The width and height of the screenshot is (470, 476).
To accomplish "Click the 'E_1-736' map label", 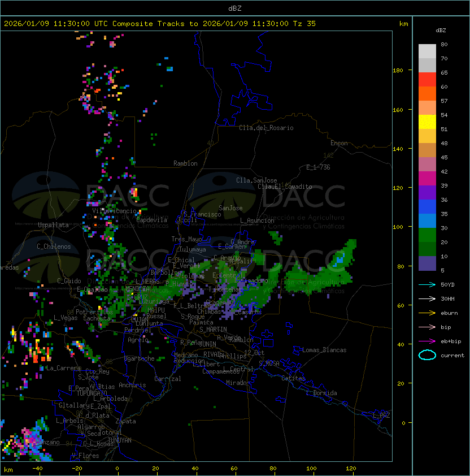I will click(318, 167).
